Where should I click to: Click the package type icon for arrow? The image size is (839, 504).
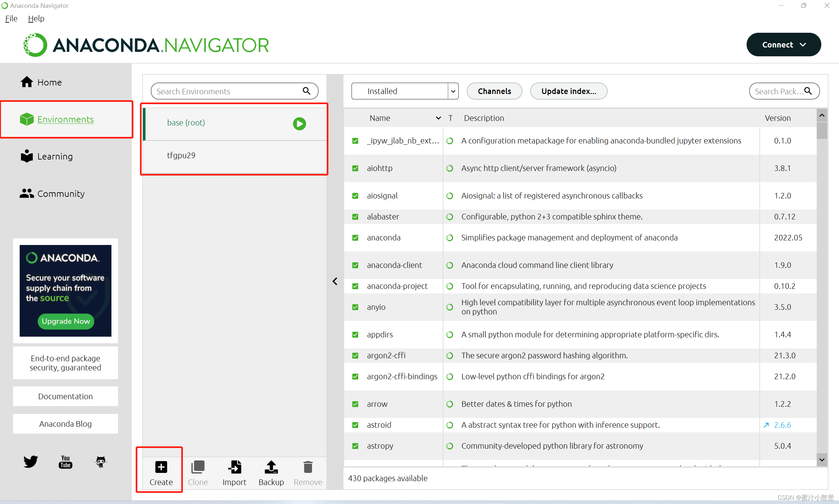point(450,404)
